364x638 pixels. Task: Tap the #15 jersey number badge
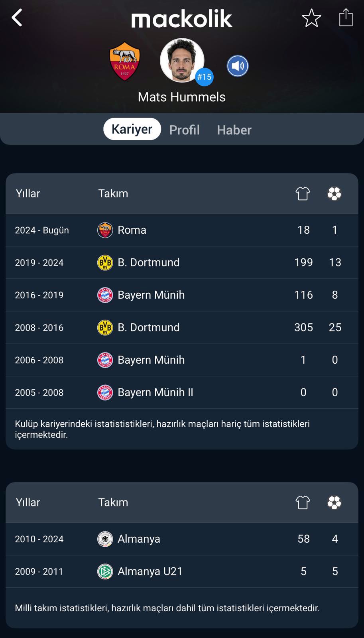pos(204,77)
